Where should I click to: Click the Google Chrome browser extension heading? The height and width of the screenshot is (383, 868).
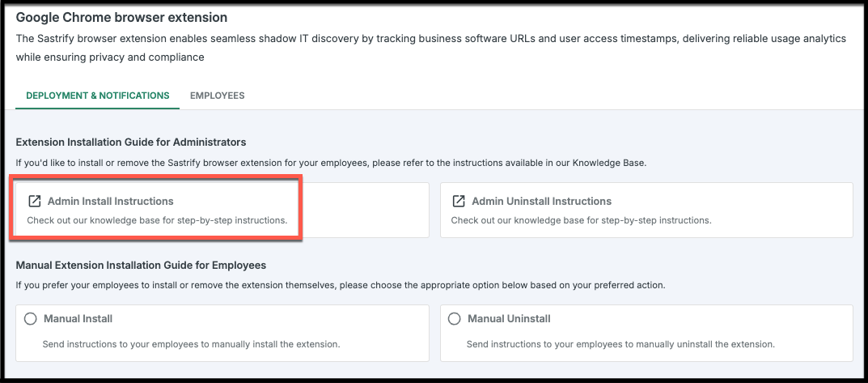(x=121, y=18)
